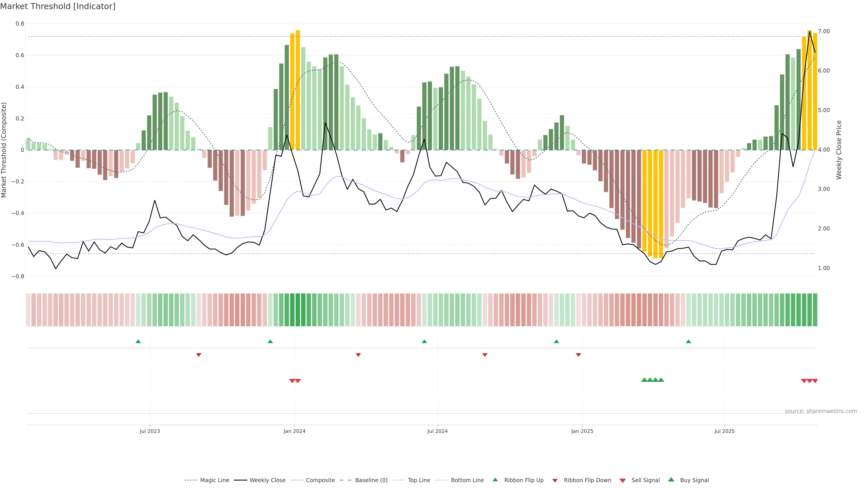
Task: Click the Jul 2025 x-axis label
Action: pyautogui.click(x=724, y=431)
